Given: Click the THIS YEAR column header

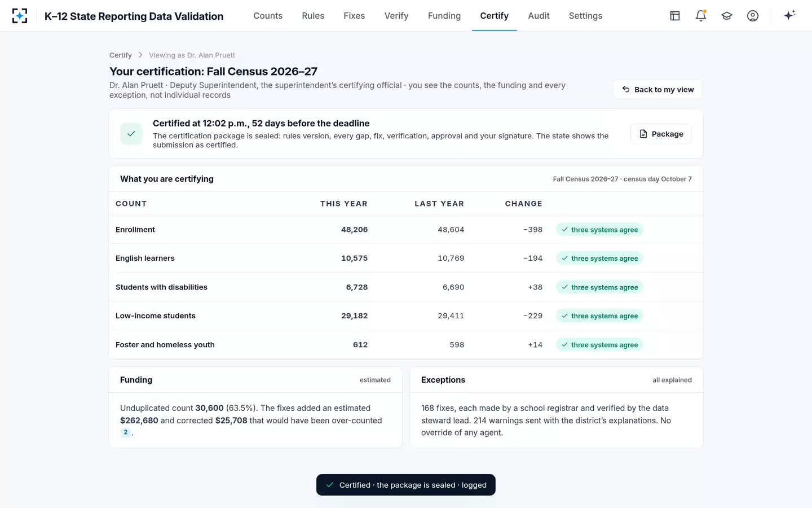Looking at the screenshot, I should (x=344, y=204).
